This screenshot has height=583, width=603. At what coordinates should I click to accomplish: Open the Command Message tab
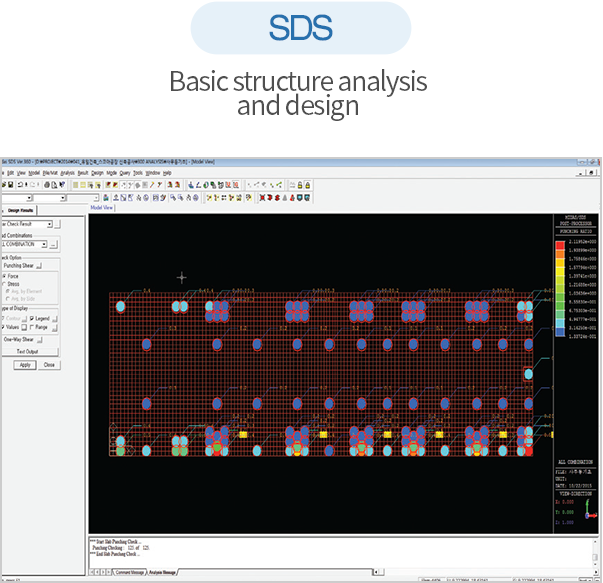click(130, 572)
